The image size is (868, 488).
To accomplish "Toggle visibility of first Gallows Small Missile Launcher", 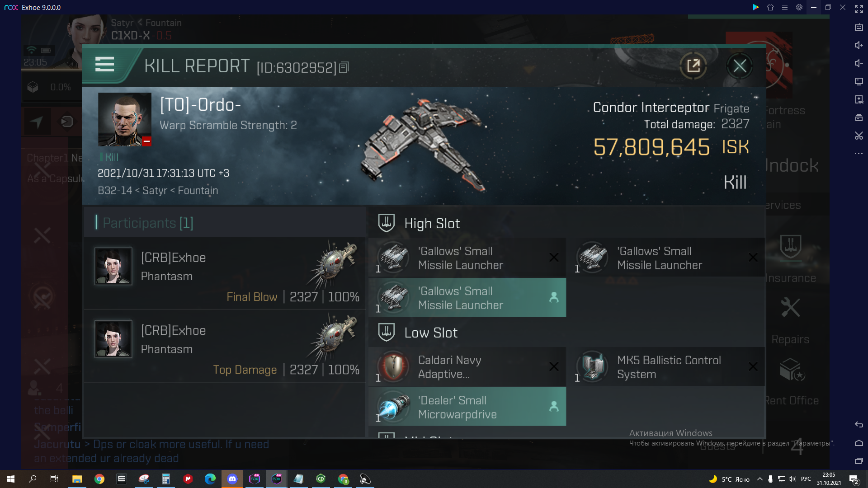I will [552, 258].
